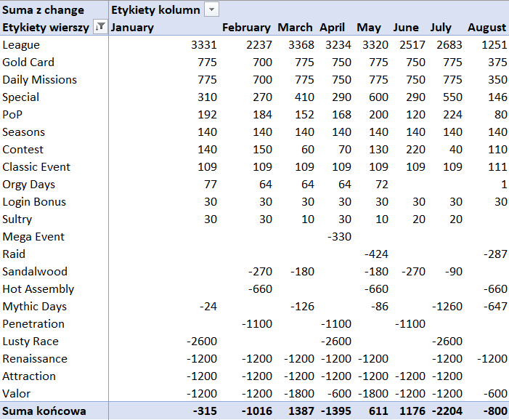Click the League January value 3331
This screenshot has height=420, width=509.
click(x=203, y=45)
